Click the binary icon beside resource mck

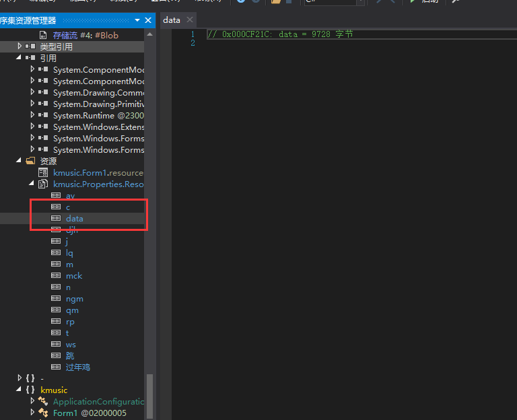point(56,275)
